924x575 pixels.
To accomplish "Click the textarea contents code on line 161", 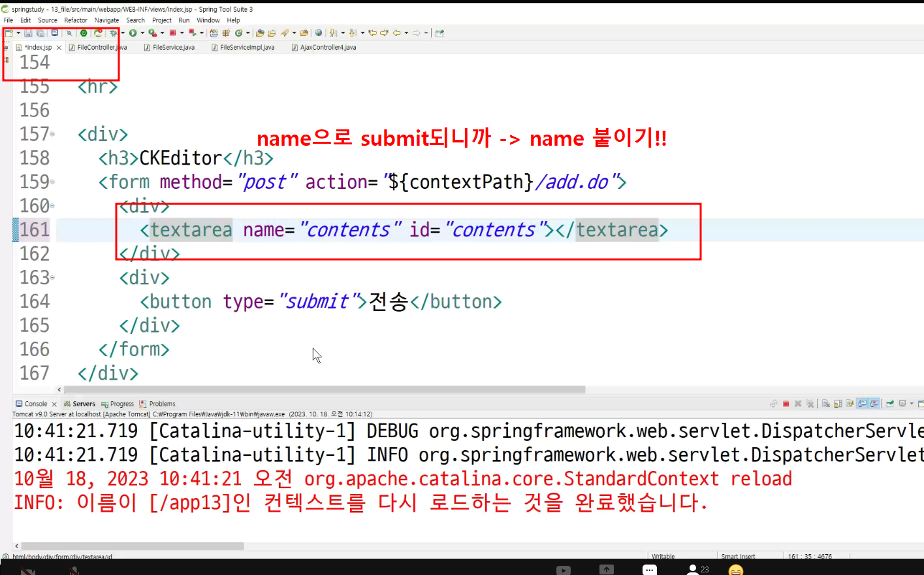I will pyautogui.click(x=404, y=230).
